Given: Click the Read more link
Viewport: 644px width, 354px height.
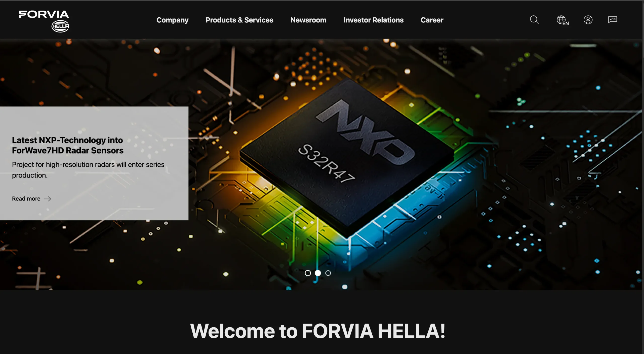Looking at the screenshot, I should coord(31,199).
